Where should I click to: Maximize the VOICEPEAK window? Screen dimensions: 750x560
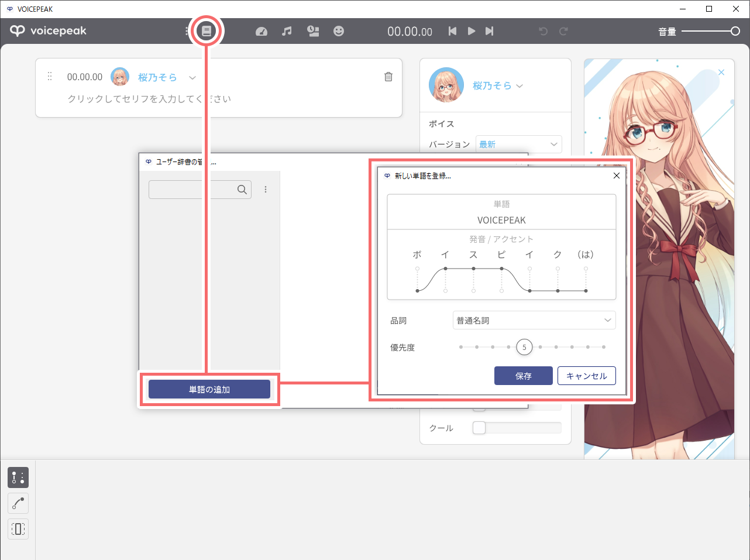[x=709, y=9]
